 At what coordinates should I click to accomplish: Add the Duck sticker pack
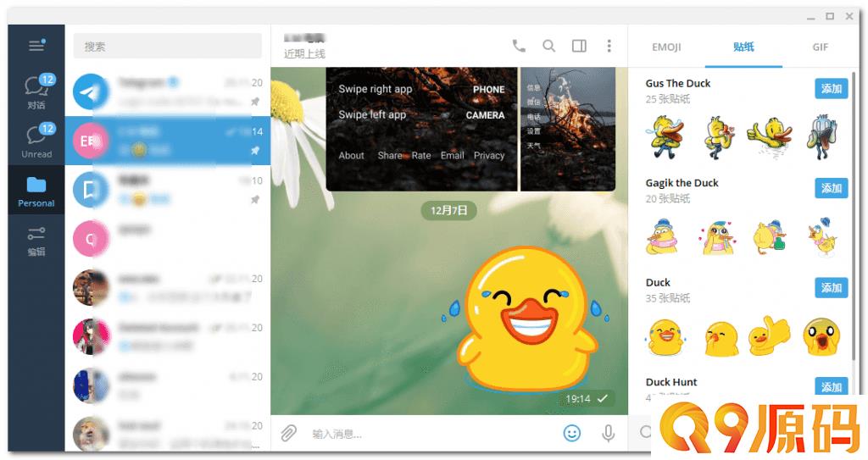point(831,288)
